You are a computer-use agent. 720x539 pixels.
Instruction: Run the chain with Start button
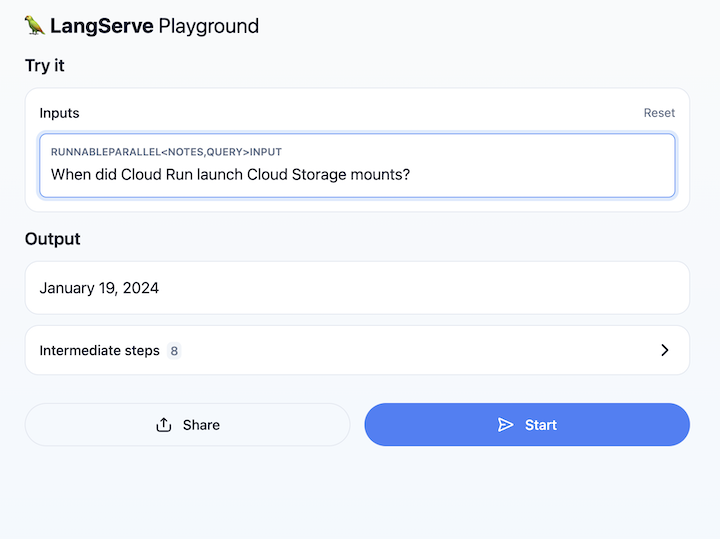(x=527, y=425)
